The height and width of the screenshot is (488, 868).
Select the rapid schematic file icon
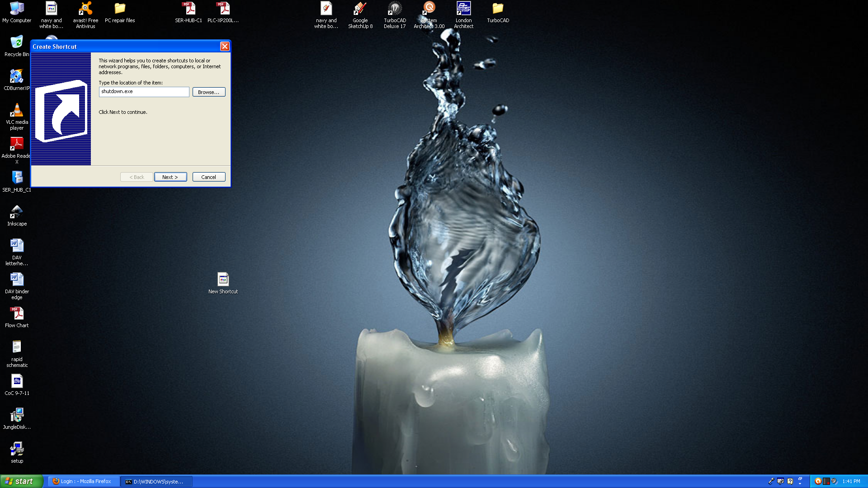tap(17, 354)
